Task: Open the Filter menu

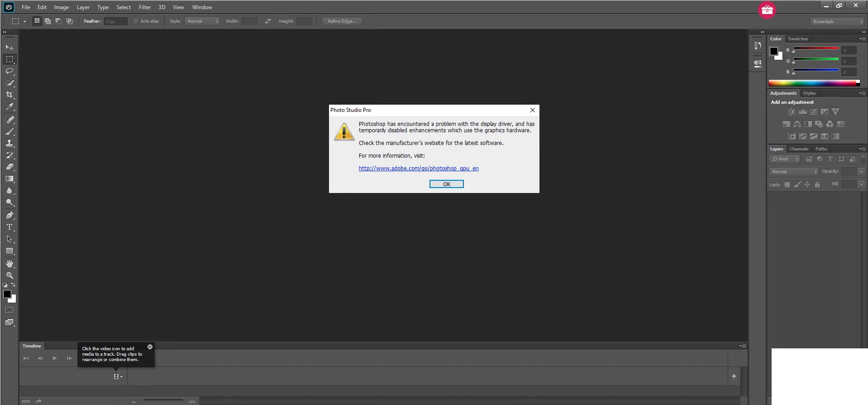Action: [x=145, y=7]
